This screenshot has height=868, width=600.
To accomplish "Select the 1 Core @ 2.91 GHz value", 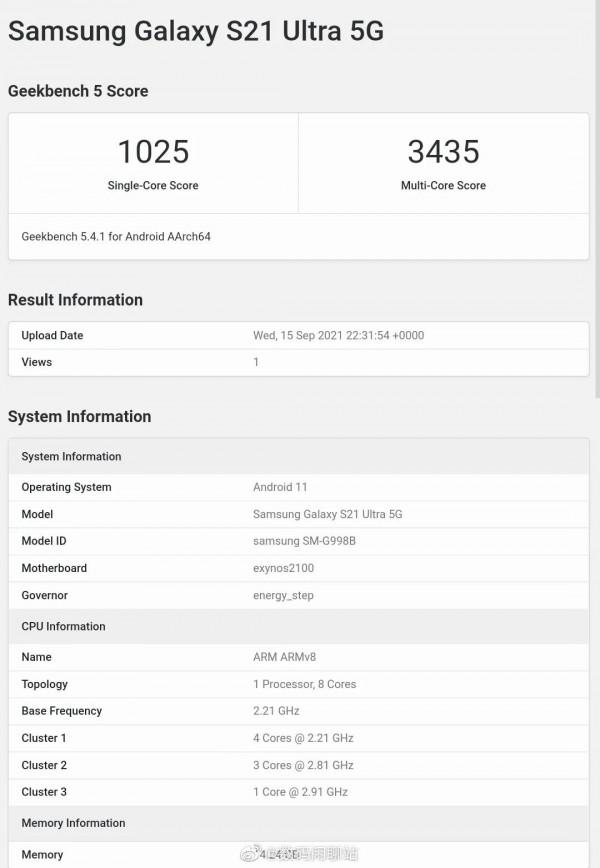I will [301, 792].
